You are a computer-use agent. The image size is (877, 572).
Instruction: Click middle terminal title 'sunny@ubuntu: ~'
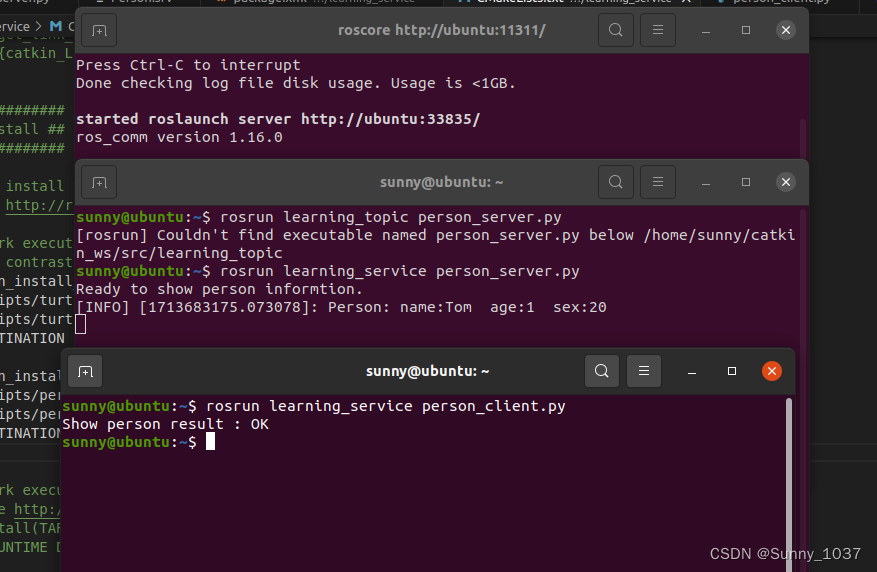[441, 182]
